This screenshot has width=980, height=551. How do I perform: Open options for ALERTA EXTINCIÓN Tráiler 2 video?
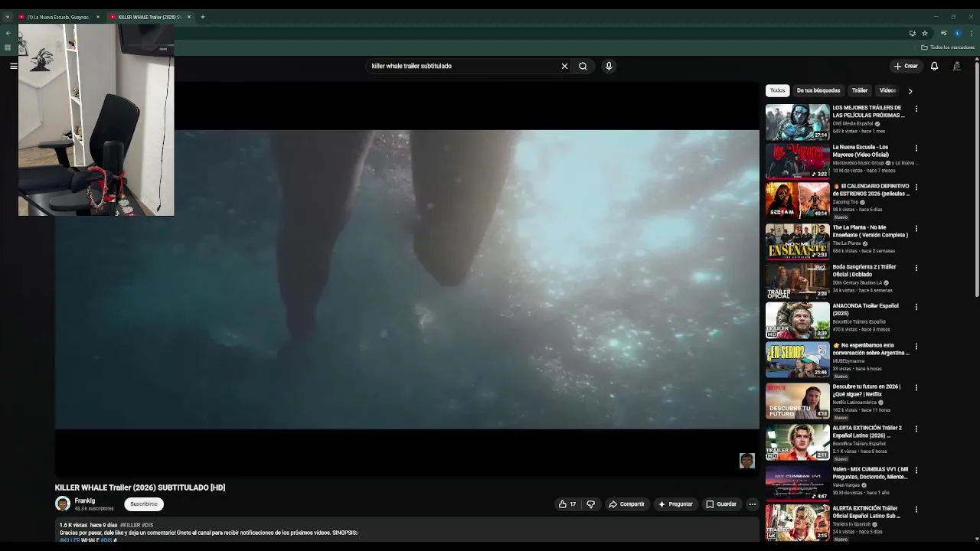(x=916, y=429)
